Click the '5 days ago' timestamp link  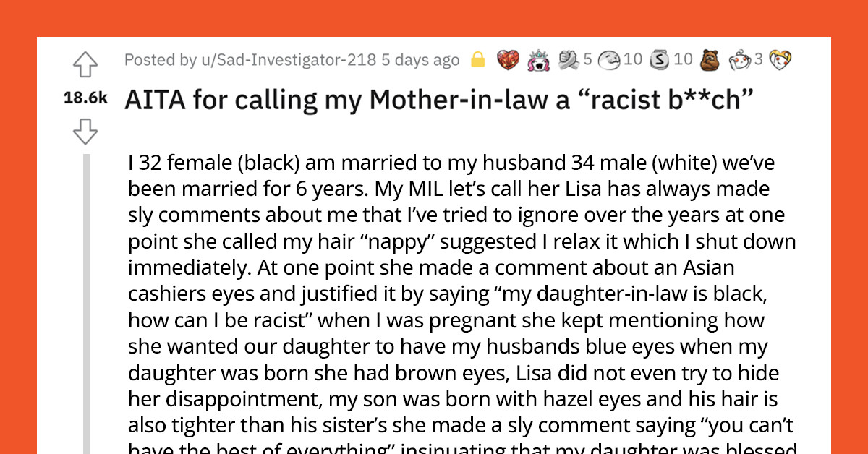pyautogui.click(x=420, y=60)
